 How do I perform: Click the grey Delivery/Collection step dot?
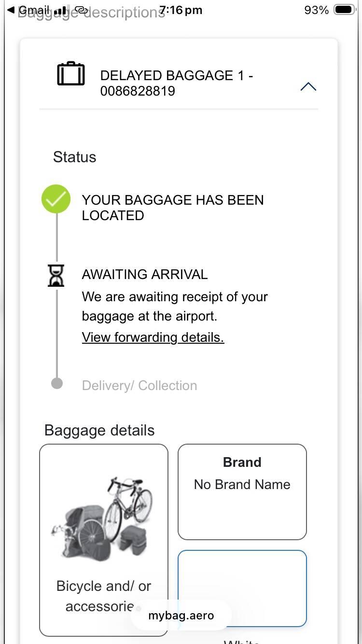tap(57, 384)
